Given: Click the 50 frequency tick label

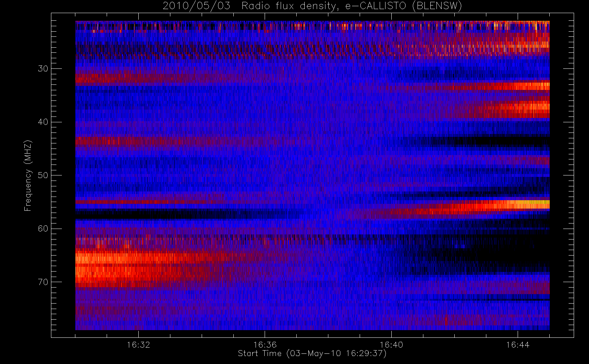Looking at the screenshot, I should click(43, 175).
